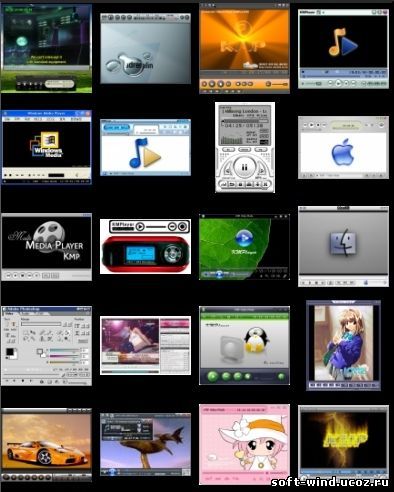Click the play circle on KMPlayer mini bar
This screenshot has height=492, width=394.
coord(140,227)
